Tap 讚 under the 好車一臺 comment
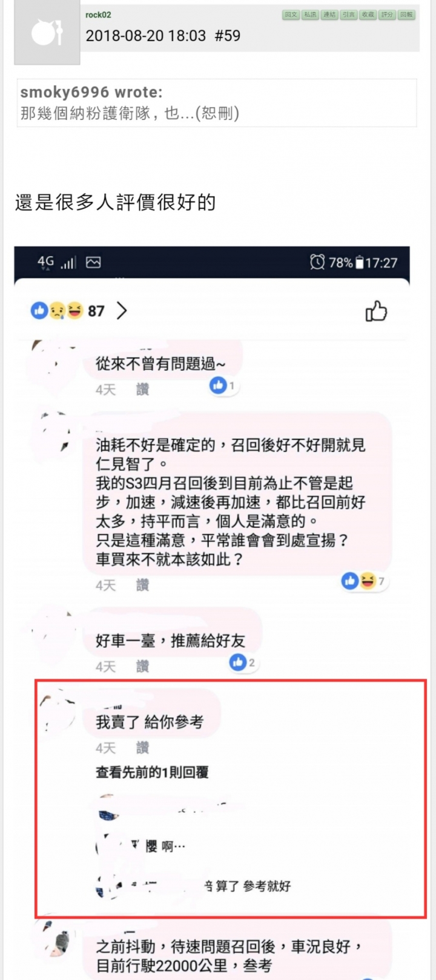The height and width of the screenshot is (980, 436). [142, 667]
